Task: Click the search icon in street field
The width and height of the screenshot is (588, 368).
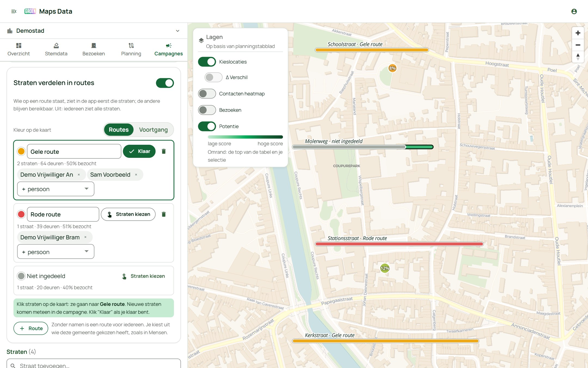Action: [13, 366]
